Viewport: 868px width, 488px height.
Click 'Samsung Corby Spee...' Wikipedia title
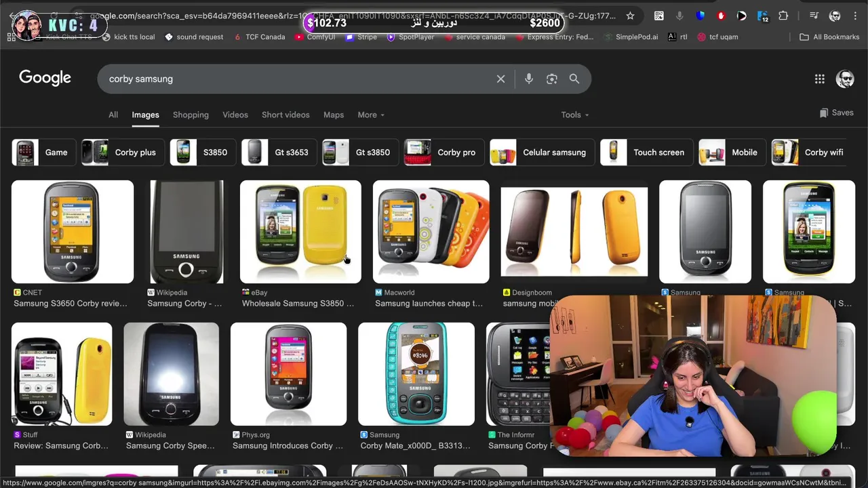pyautogui.click(x=170, y=446)
